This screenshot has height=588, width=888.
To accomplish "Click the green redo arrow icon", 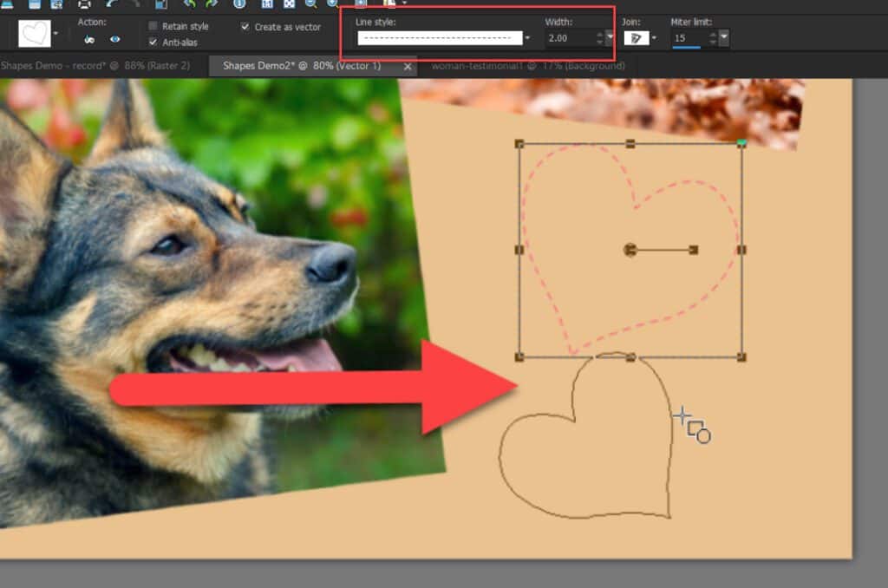I will pyautogui.click(x=211, y=3).
